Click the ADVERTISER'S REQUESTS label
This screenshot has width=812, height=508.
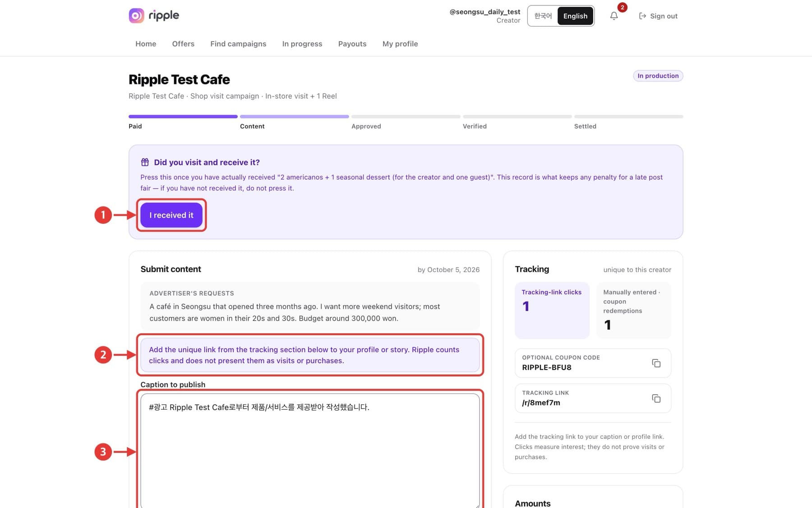pyautogui.click(x=192, y=293)
